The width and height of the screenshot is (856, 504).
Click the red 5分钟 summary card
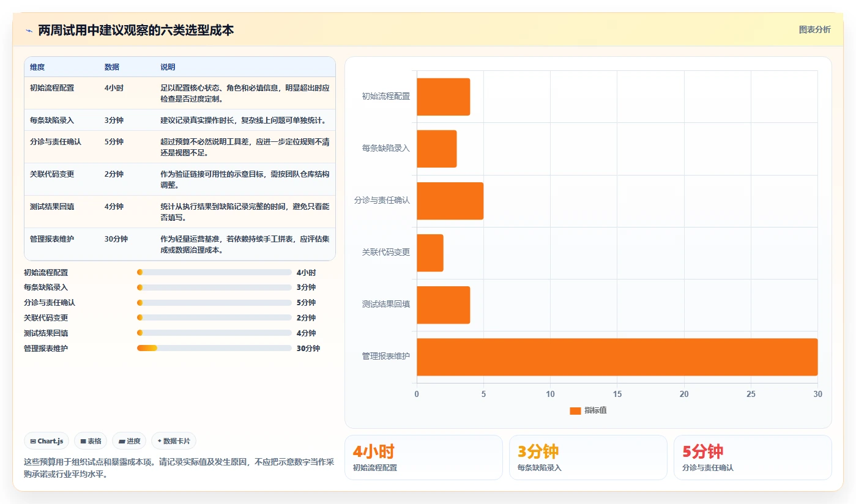click(x=753, y=458)
